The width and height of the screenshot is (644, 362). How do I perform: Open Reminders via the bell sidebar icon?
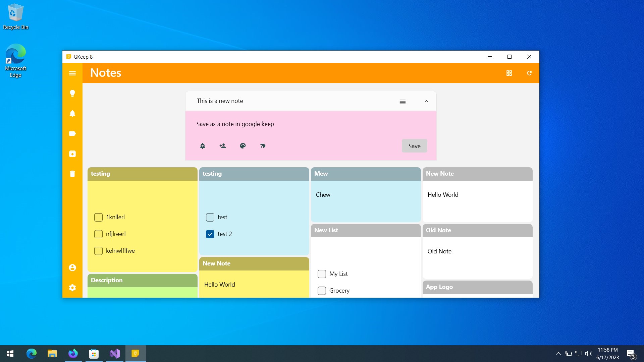(72, 113)
